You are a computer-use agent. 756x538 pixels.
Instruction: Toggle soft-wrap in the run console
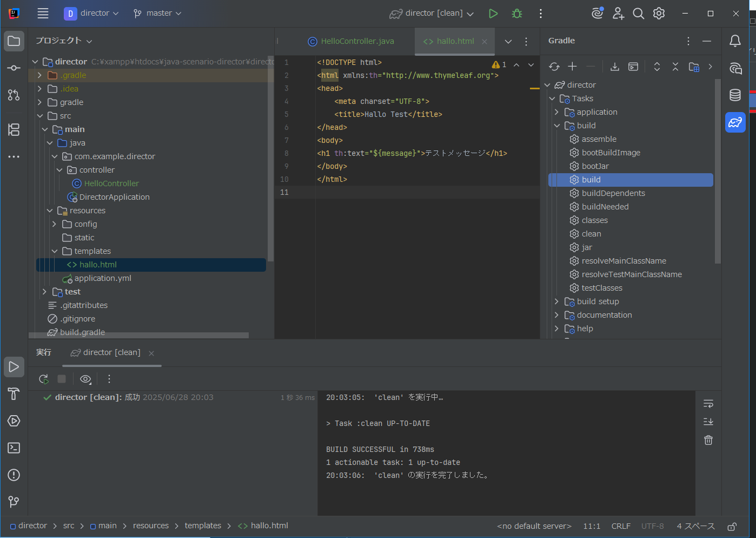coord(708,404)
